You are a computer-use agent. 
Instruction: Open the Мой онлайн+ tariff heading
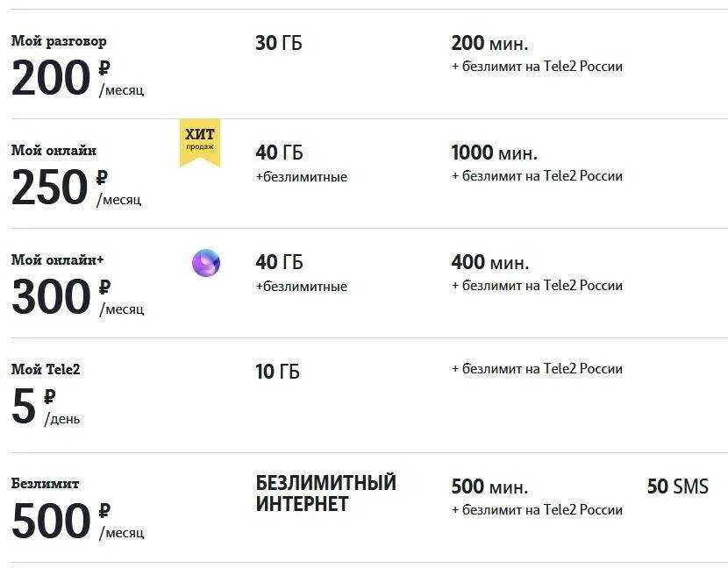57,260
